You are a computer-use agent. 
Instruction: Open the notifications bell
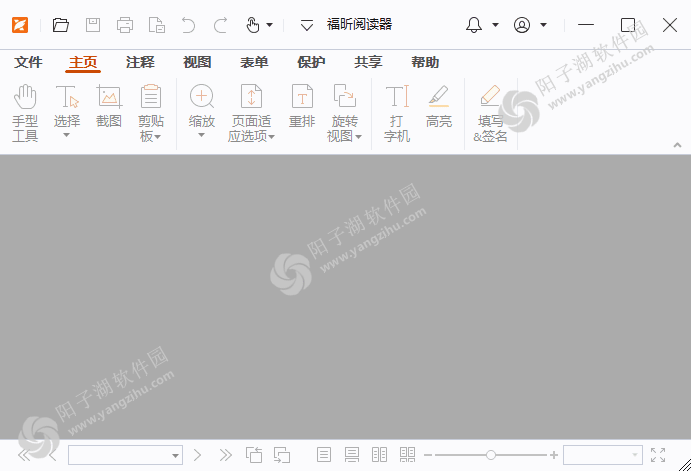(x=474, y=25)
